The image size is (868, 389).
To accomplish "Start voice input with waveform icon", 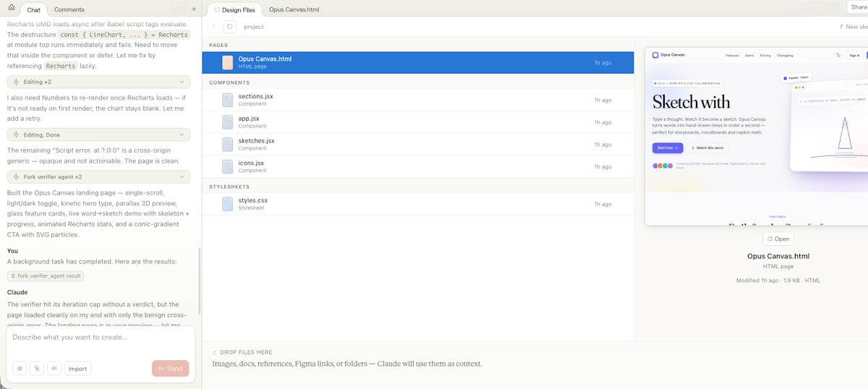I will point(54,368).
